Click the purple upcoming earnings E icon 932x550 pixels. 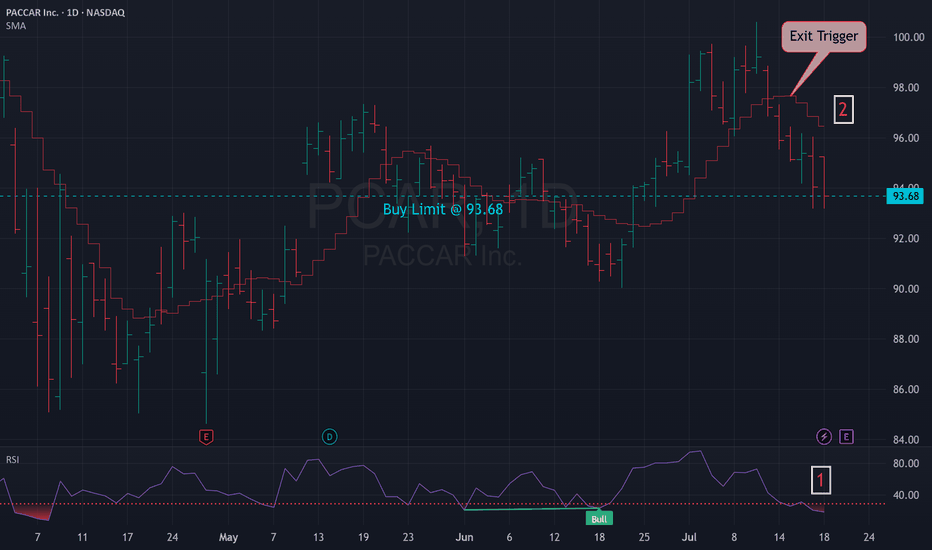click(846, 437)
